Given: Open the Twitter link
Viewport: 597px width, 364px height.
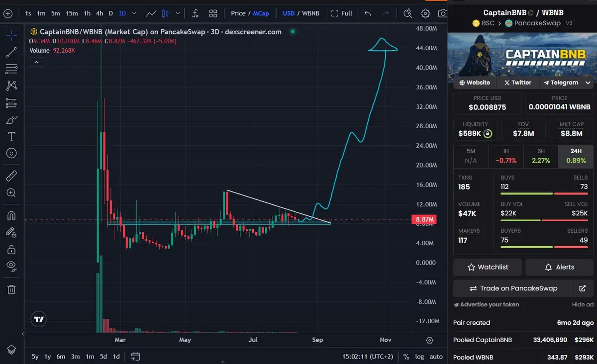Looking at the screenshot, I should click(517, 83).
